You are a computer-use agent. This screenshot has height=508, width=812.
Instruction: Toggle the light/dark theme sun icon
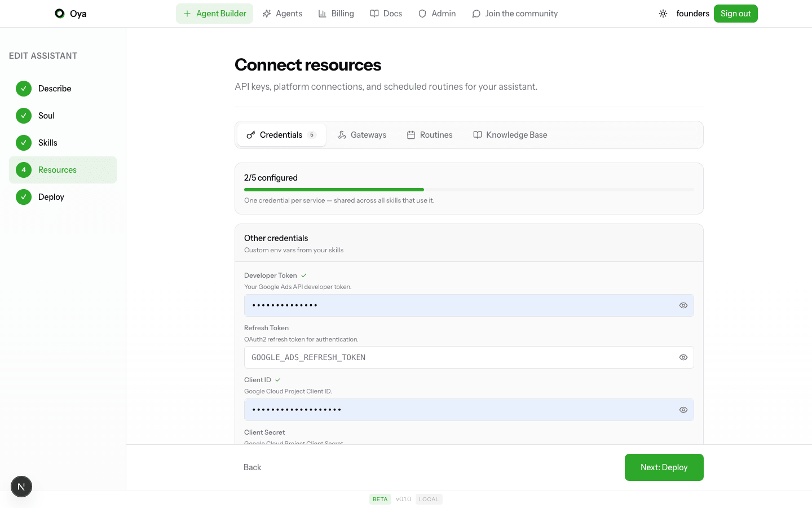pyautogui.click(x=663, y=14)
